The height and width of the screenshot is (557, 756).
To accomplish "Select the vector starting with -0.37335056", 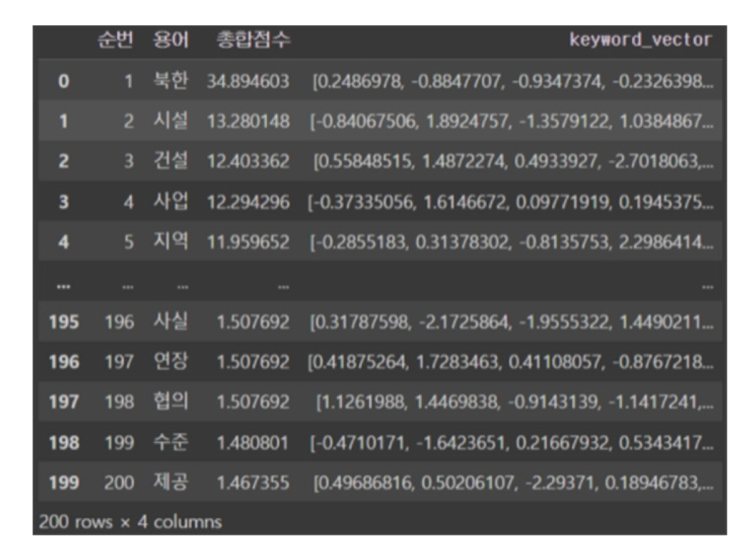I will [511, 202].
